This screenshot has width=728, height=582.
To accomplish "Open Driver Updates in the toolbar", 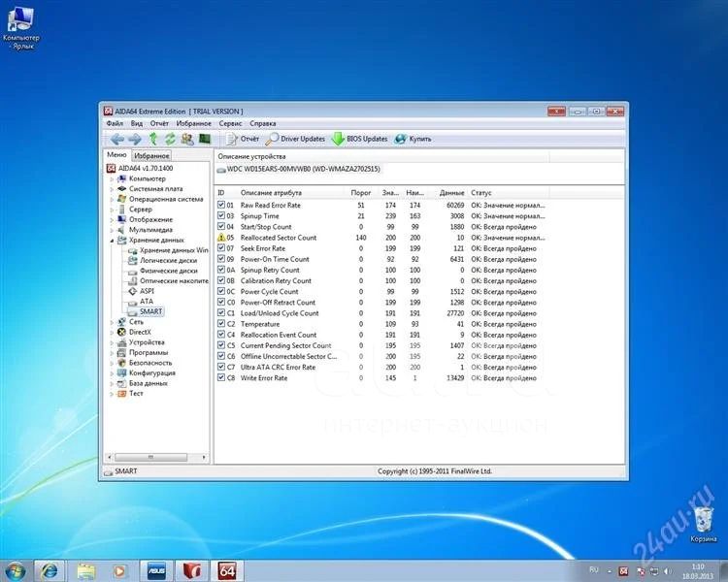I will 295,139.
